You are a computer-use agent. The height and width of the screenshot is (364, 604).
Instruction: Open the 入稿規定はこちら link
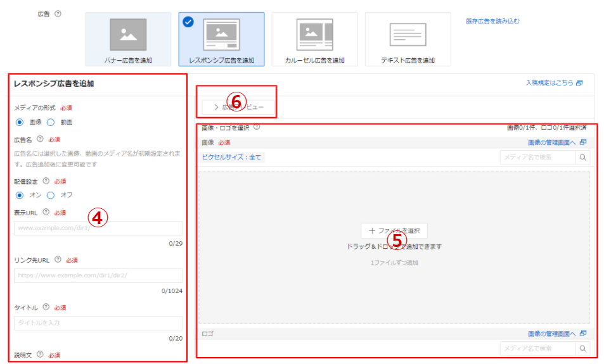553,83
